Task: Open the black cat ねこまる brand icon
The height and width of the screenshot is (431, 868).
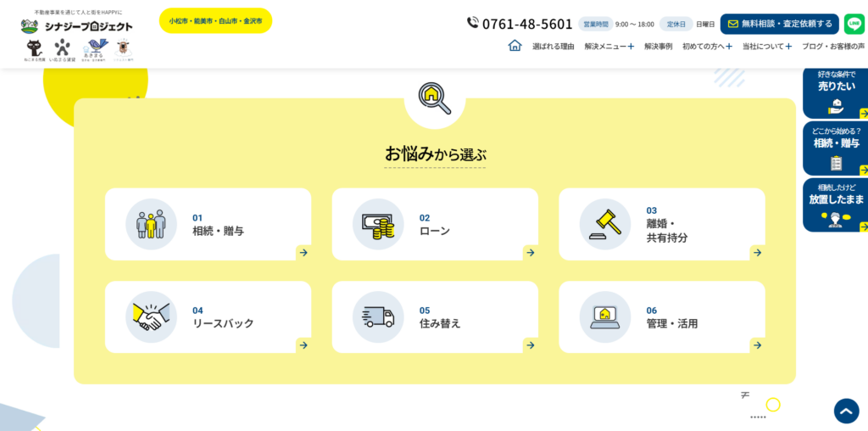Action: tap(35, 50)
